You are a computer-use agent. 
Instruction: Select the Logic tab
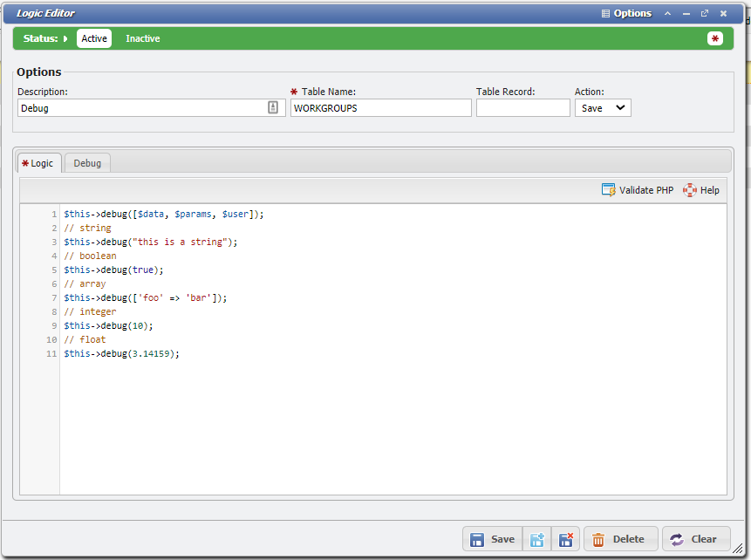click(39, 163)
